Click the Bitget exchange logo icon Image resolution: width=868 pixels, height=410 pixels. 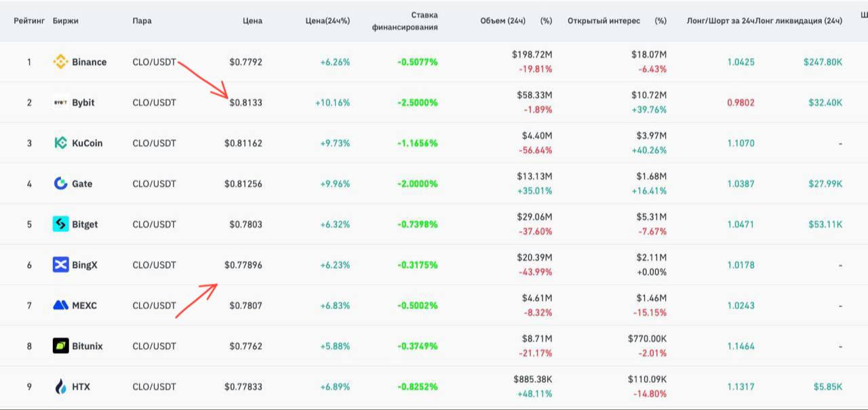tap(60, 224)
